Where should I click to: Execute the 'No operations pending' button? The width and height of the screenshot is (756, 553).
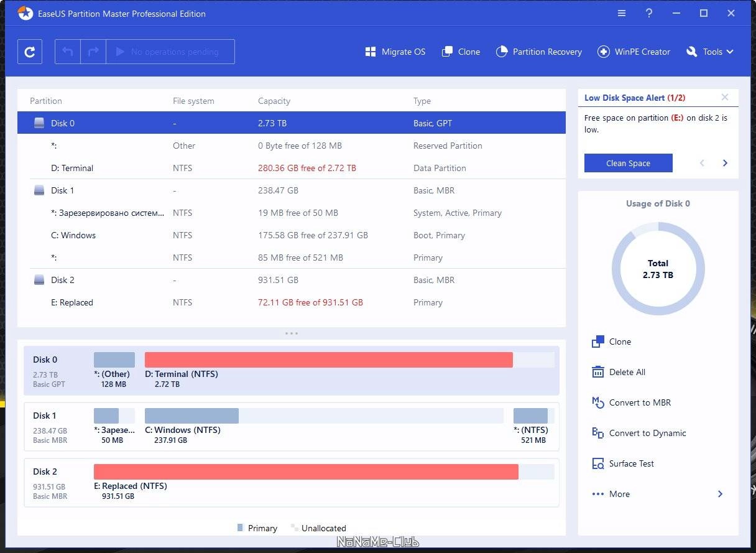tap(170, 52)
